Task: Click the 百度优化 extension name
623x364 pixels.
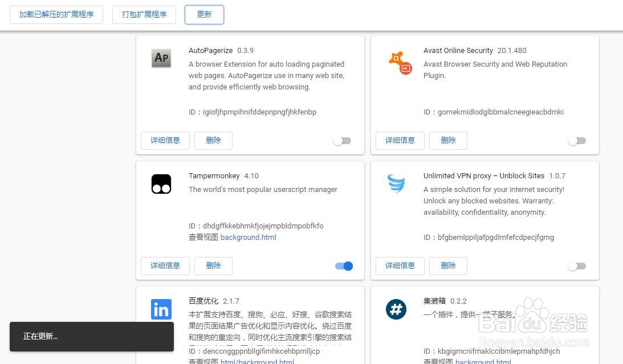Action: pos(203,301)
